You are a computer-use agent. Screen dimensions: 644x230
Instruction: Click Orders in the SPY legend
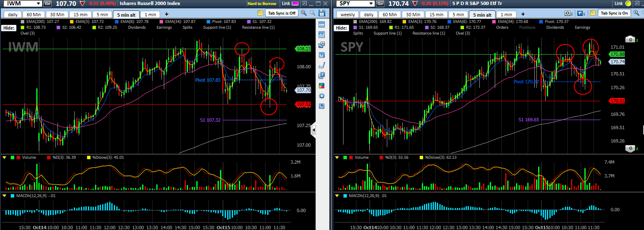(x=502, y=27)
